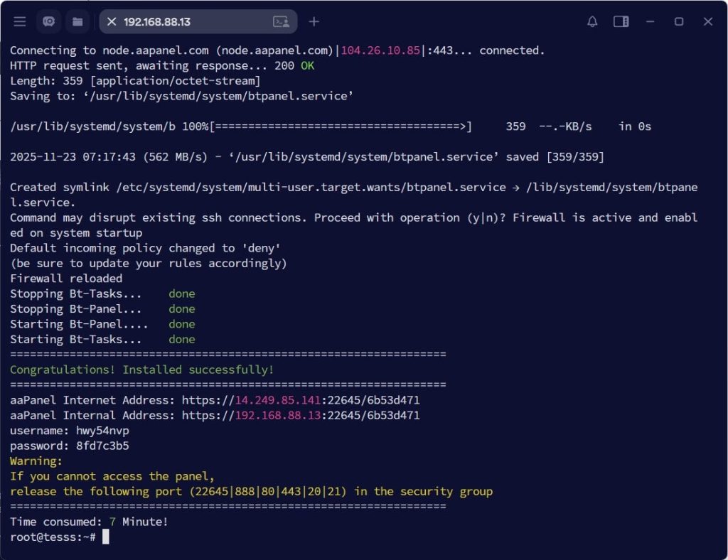This screenshot has height=560, width=728.
Task: Close the 192.168.88.13 session tab
Action: point(112,22)
